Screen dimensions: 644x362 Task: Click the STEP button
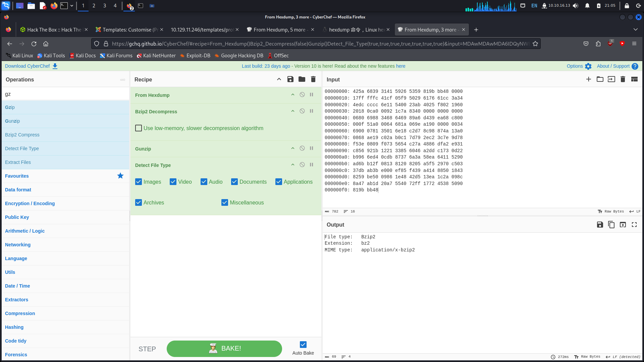click(x=147, y=349)
